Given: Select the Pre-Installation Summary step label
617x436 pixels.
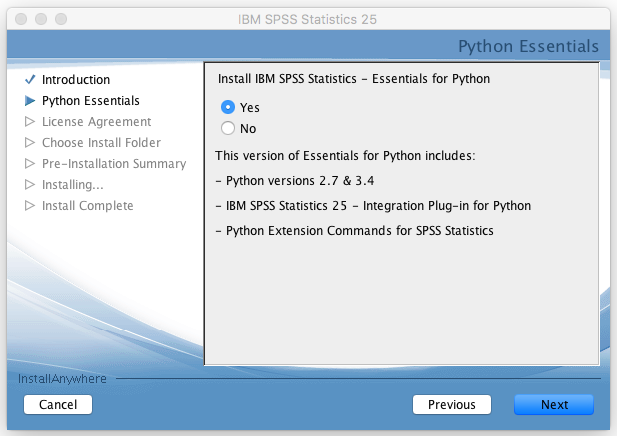Looking at the screenshot, I should pos(114,163).
